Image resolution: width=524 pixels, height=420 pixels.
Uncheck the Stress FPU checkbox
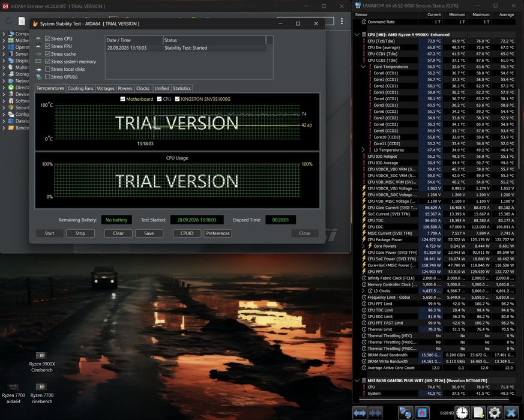[47, 46]
